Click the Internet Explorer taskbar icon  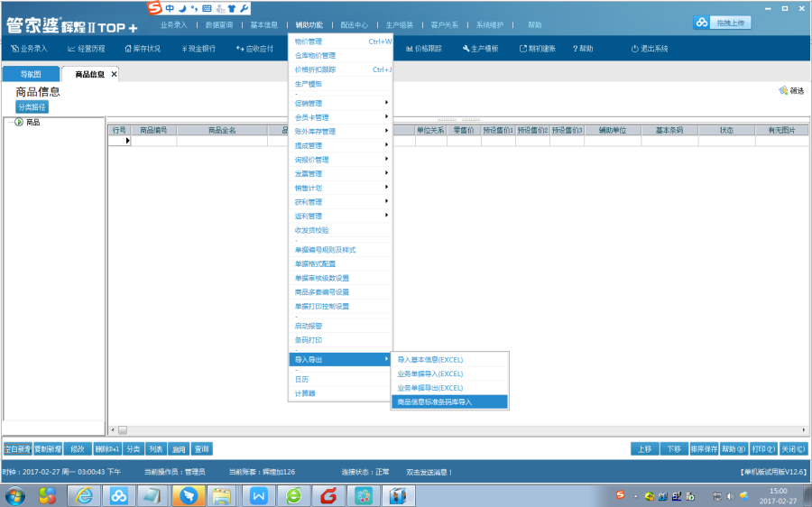[84, 495]
